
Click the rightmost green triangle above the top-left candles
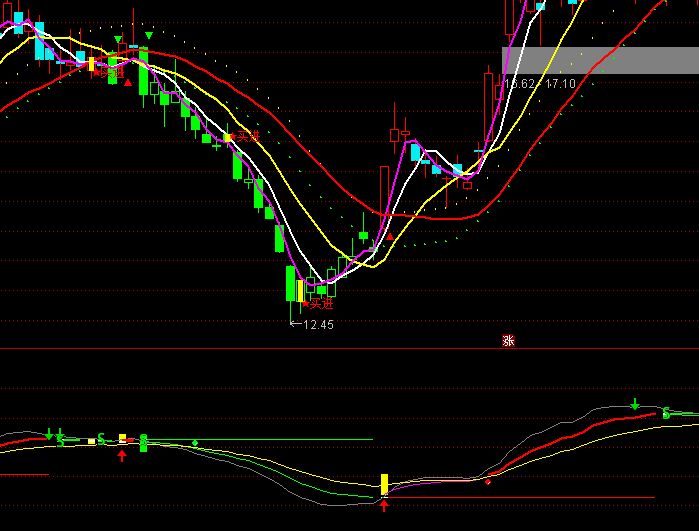[x=149, y=36]
